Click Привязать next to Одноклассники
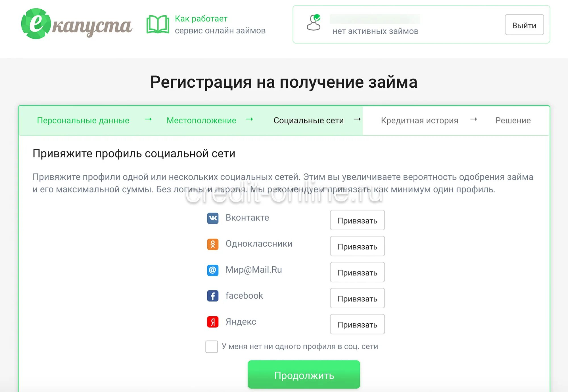Screen dimensions: 568x392 point(357,246)
